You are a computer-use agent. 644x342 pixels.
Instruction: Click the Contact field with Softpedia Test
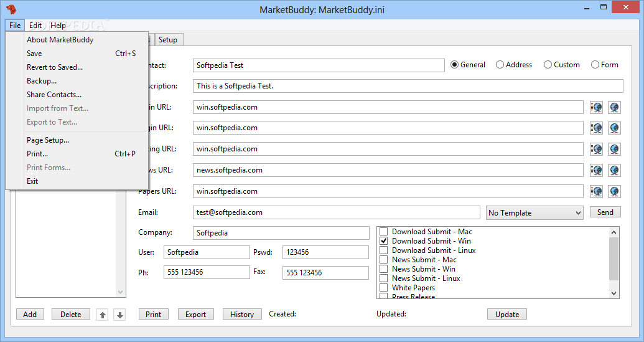click(319, 65)
